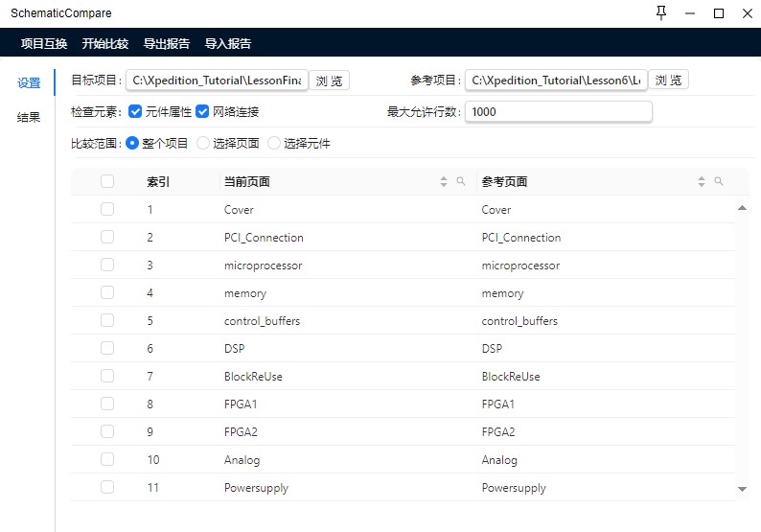This screenshot has height=532, width=761.
Task: Click 浏览 button for 参考项目
Action: coord(668,81)
